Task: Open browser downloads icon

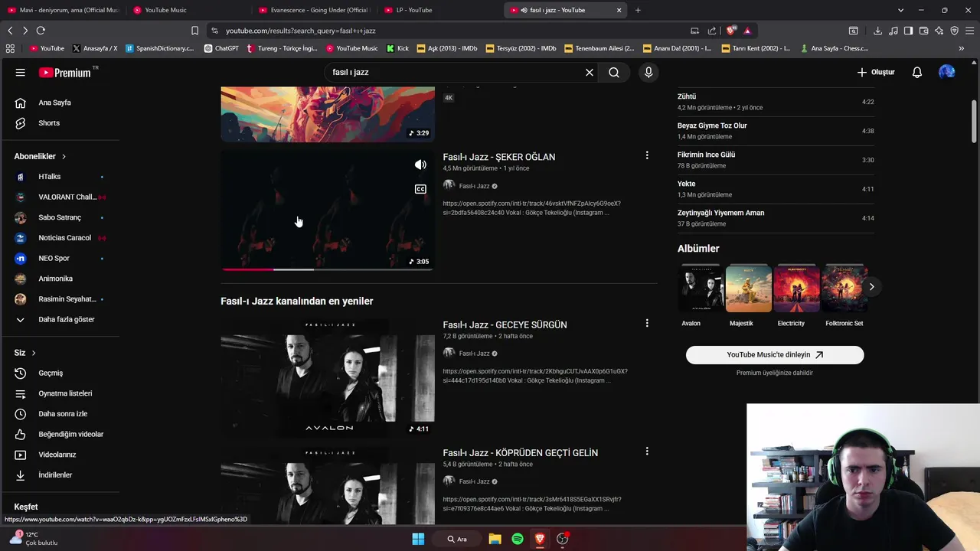Action: [x=877, y=31]
